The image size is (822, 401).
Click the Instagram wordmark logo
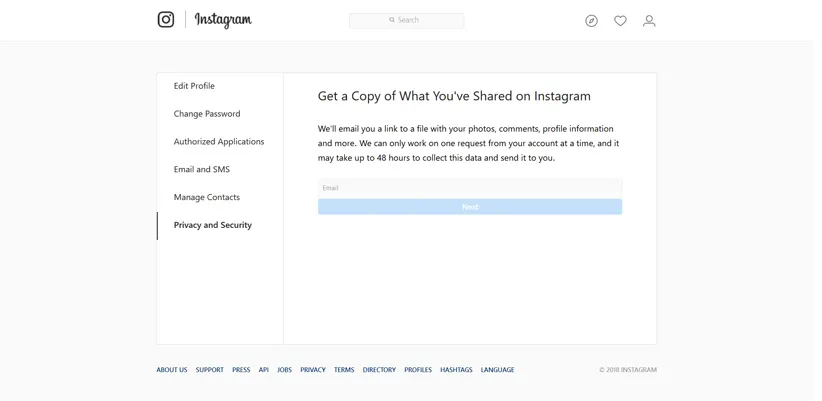pyautogui.click(x=223, y=20)
